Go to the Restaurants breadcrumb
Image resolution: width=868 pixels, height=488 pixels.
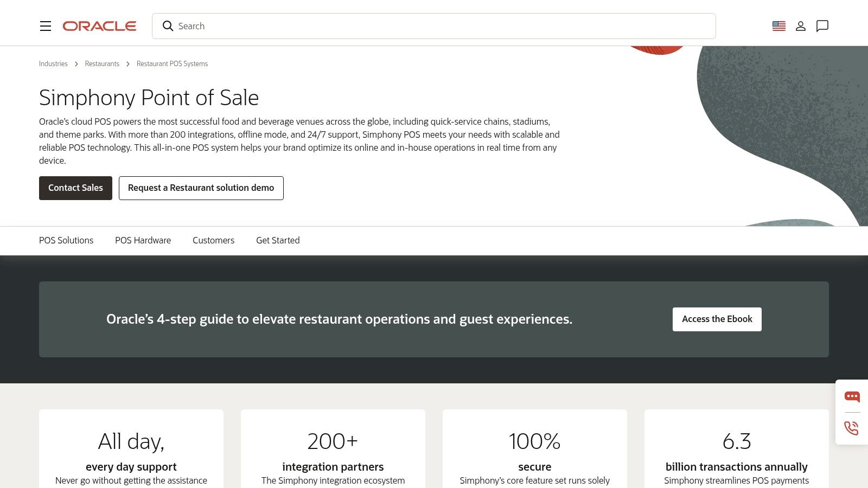[x=102, y=63]
